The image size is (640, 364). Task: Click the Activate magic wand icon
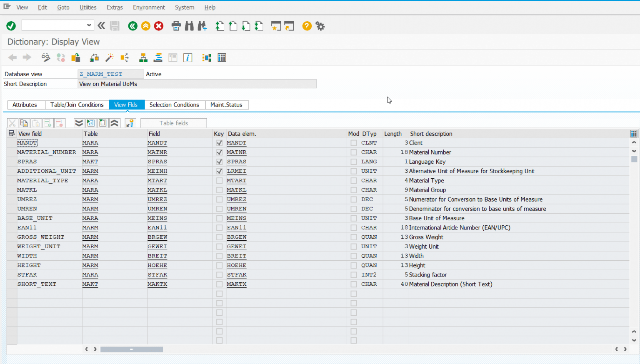point(110,57)
